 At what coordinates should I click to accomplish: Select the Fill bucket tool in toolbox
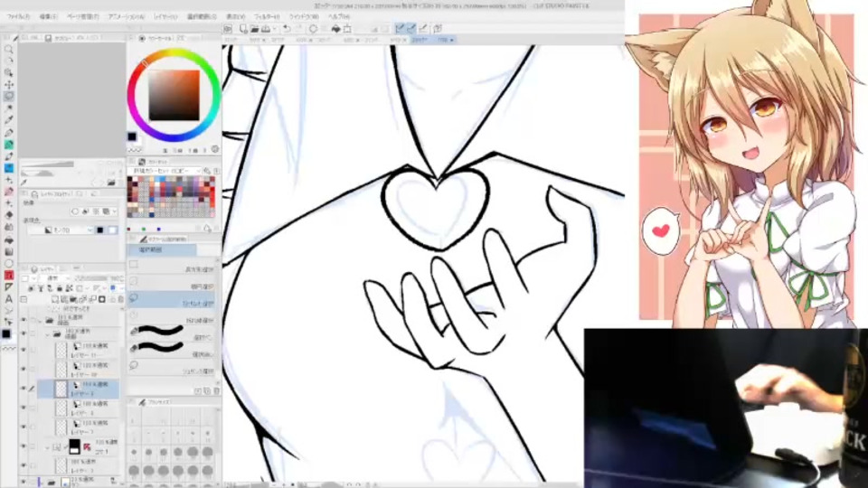tap(9, 239)
